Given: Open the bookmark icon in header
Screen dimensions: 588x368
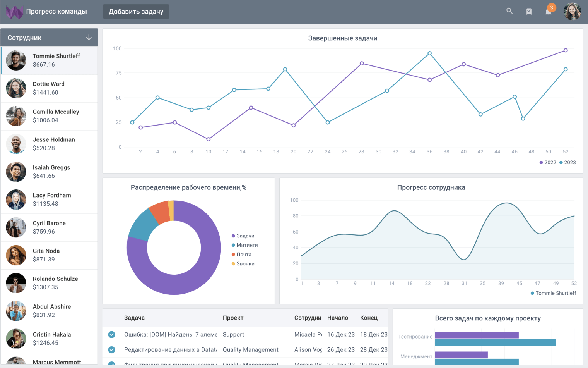Looking at the screenshot, I should (529, 12).
